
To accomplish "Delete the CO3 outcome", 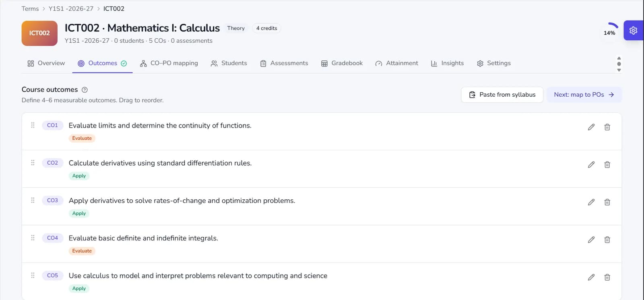I will coord(607,202).
